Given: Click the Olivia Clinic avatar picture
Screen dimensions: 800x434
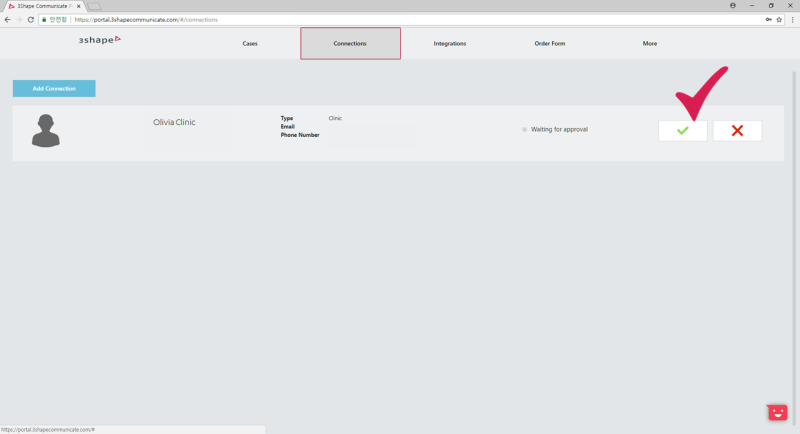Looking at the screenshot, I should (x=46, y=131).
